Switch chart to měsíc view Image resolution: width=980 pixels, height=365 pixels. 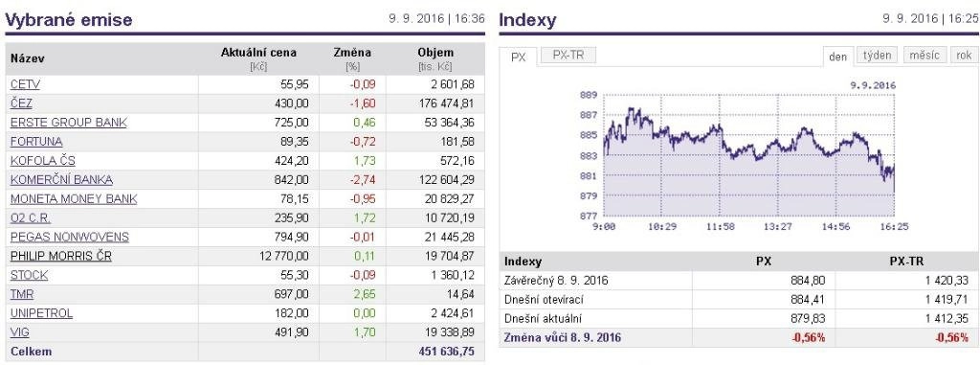pos(924,56)
